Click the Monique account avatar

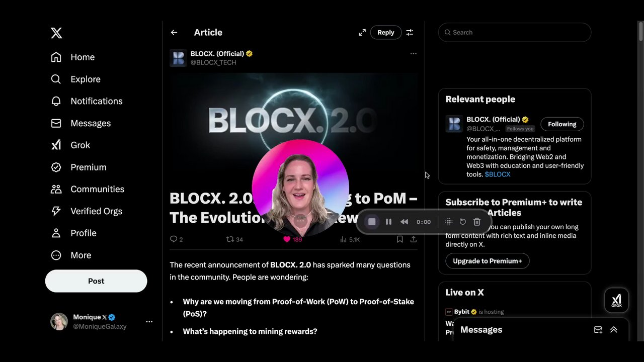pos(59,322)
